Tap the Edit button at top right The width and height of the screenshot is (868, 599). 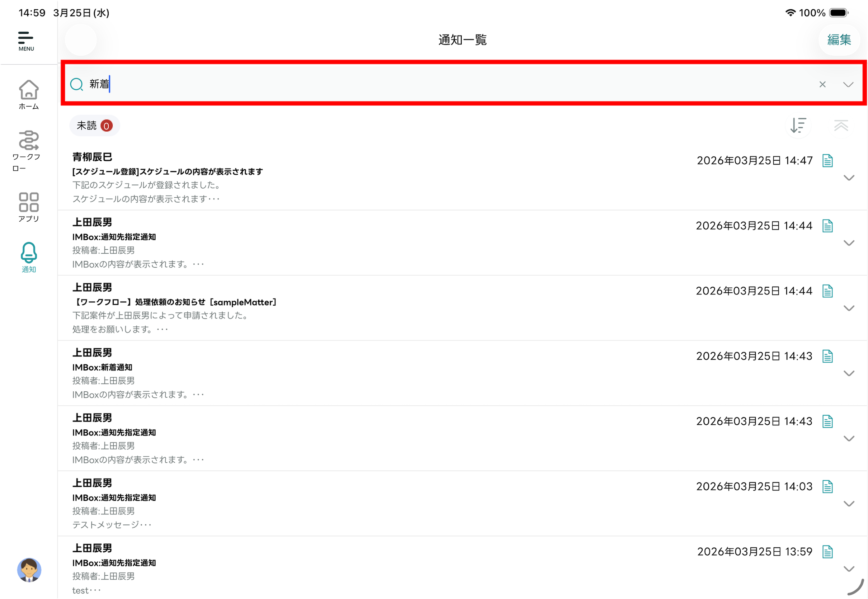click(x=839, y=40)
